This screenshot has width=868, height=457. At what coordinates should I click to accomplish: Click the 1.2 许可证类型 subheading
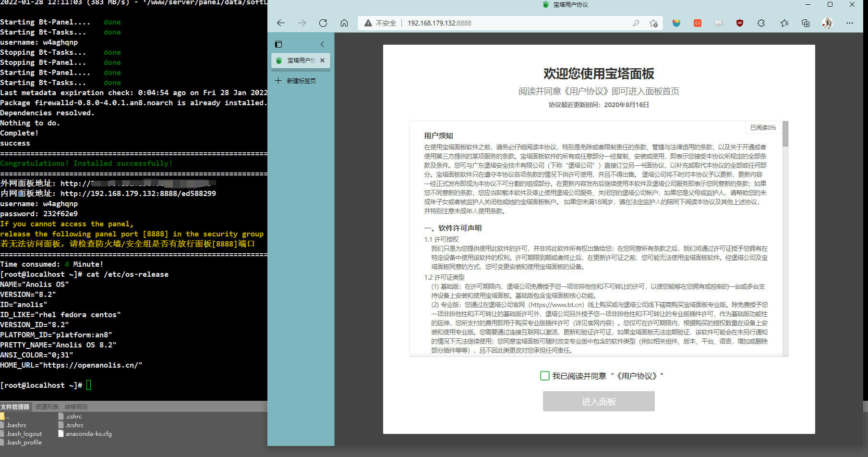(445, 277)
